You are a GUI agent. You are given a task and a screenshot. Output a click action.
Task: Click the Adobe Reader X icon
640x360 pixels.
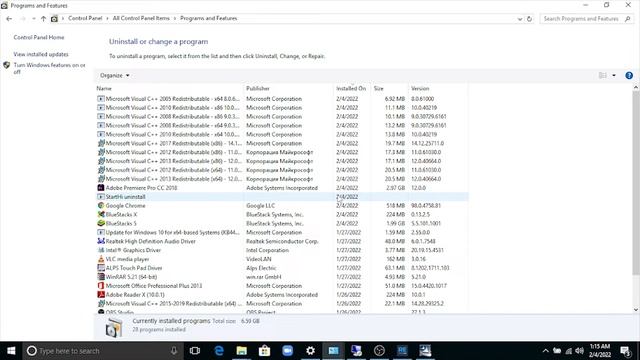point(101,295)
